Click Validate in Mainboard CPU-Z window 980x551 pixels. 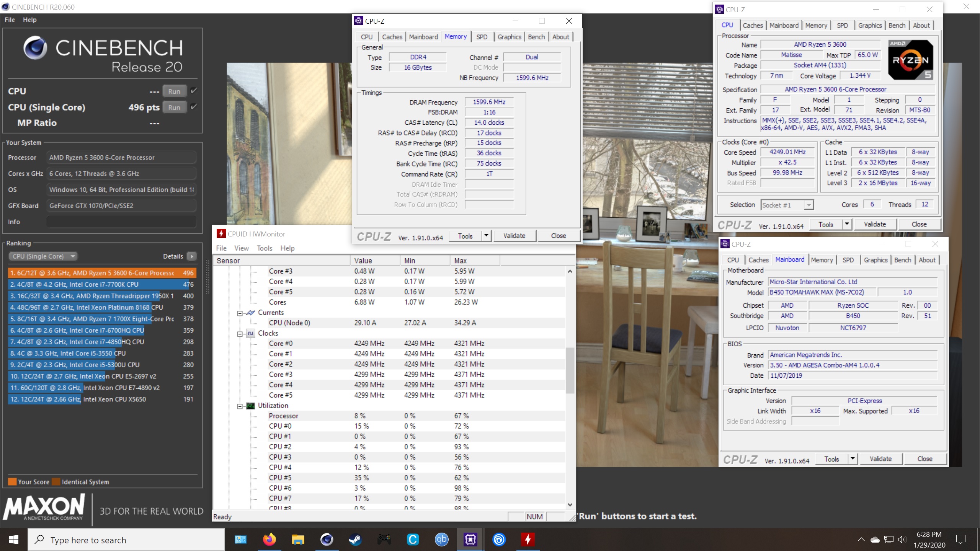(x=880, y=458)
